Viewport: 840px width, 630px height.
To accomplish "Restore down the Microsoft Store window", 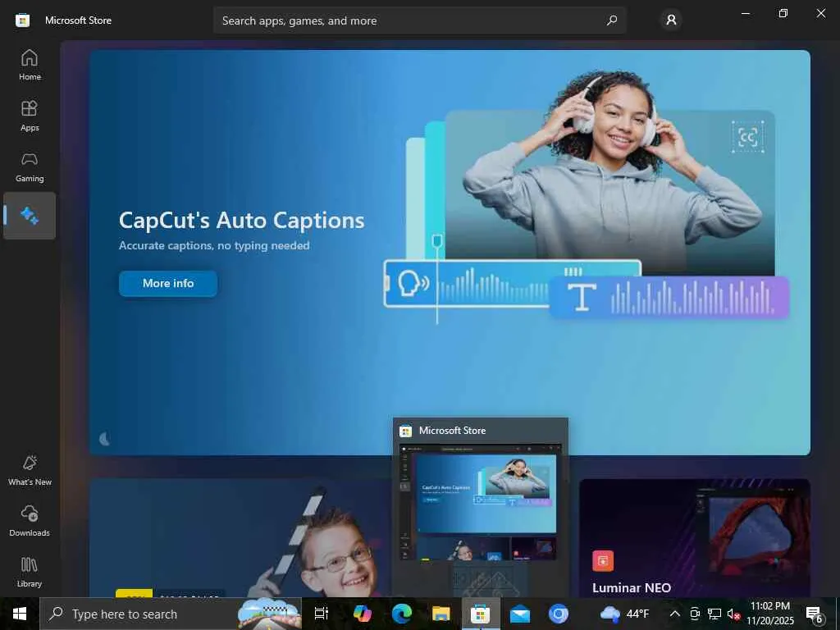I will pyautogui.click(x=783, y=13).
